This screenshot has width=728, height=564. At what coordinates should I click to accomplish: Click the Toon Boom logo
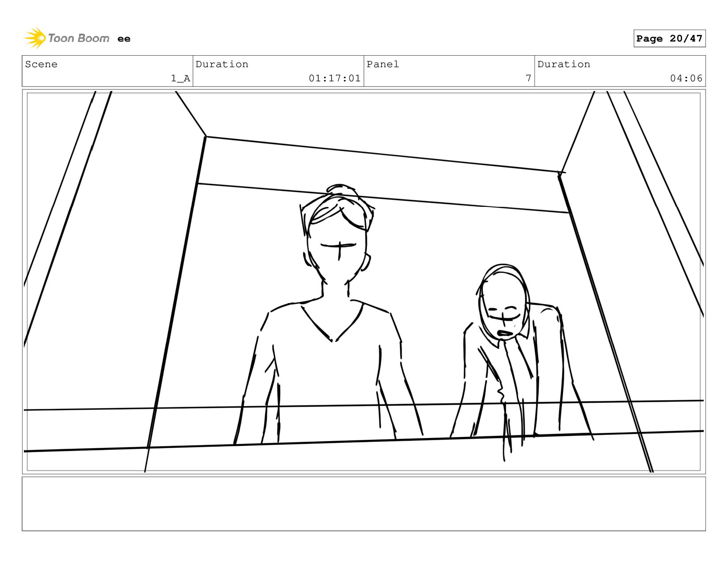tap(67, 38)
